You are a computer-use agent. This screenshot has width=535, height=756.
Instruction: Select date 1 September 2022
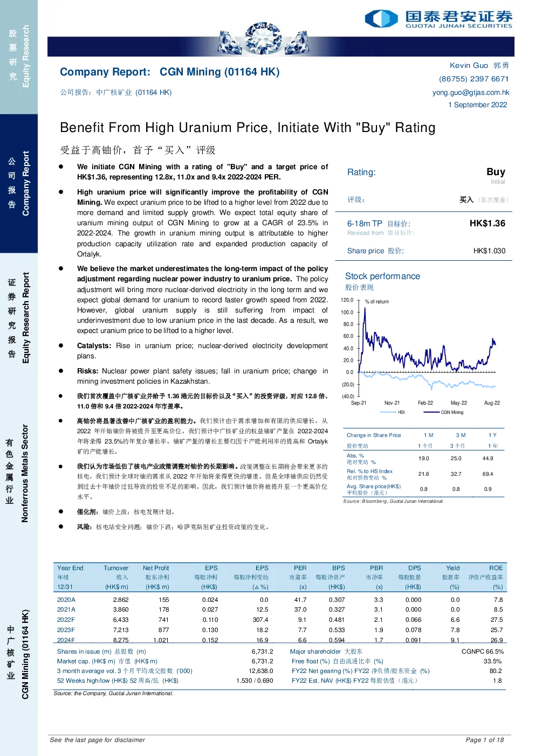pyautogui.click(x=478, y=105)
